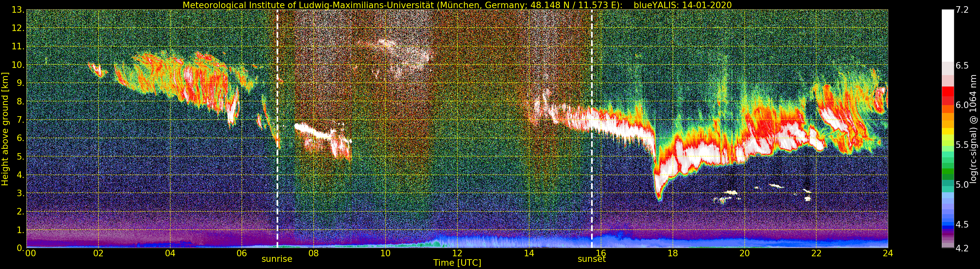Click the height axis tick label '7.'

[21, 120]
